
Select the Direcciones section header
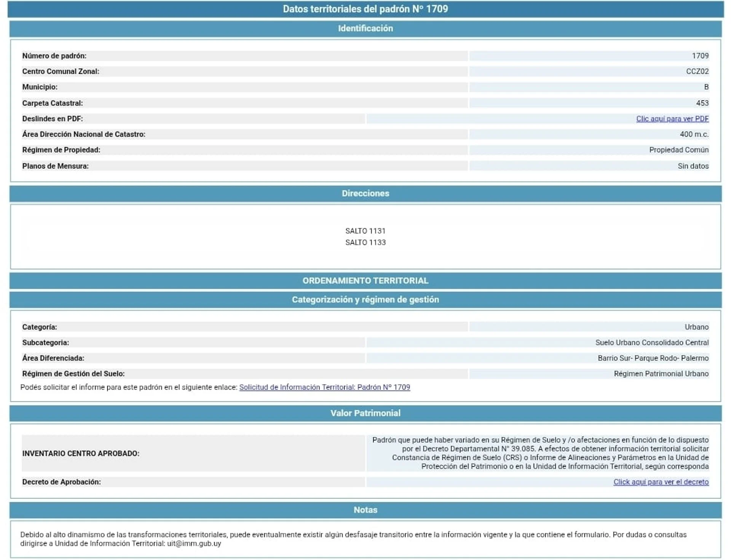pos(365,193)
